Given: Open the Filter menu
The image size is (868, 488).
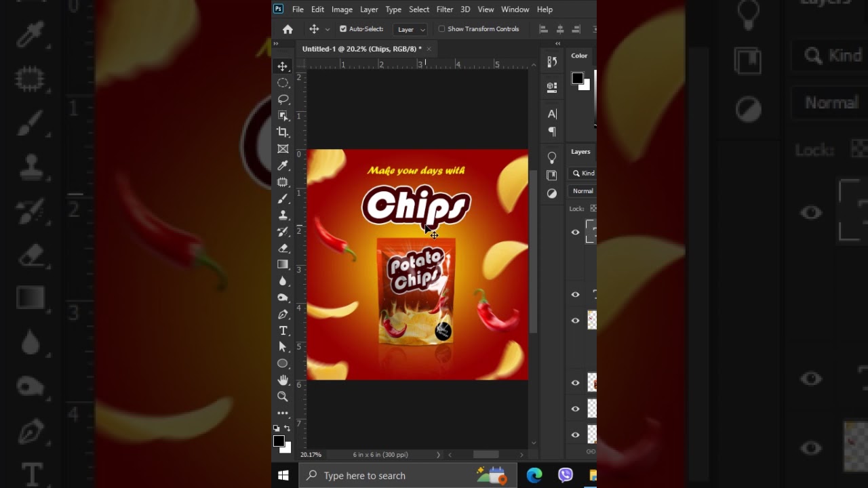Looking at the screenshot, I should (445, 9).
